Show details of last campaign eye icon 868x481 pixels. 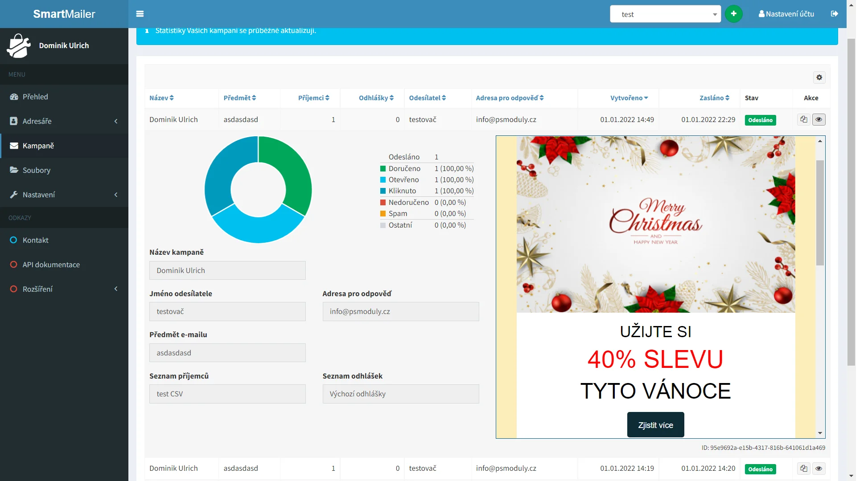click(819, 469)
